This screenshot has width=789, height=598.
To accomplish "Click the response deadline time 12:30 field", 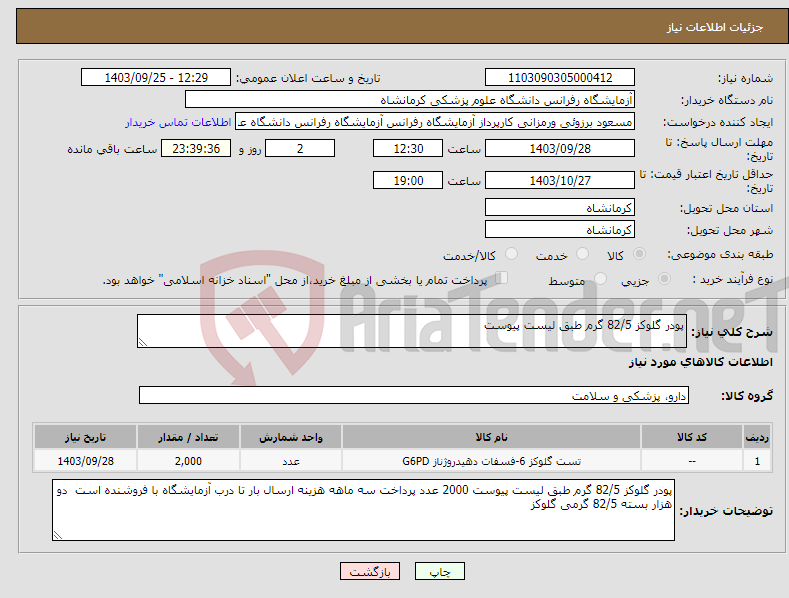I will [408, 148].
